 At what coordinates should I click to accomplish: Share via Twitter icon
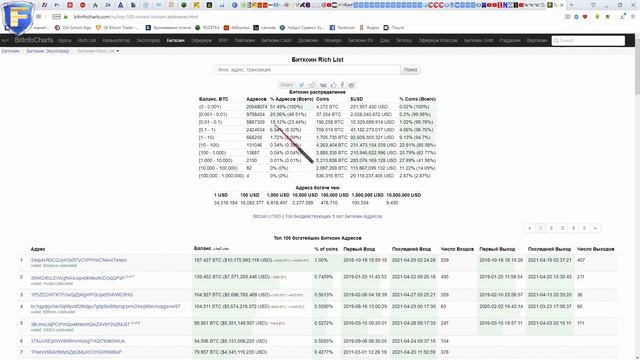tap(301, 85)
